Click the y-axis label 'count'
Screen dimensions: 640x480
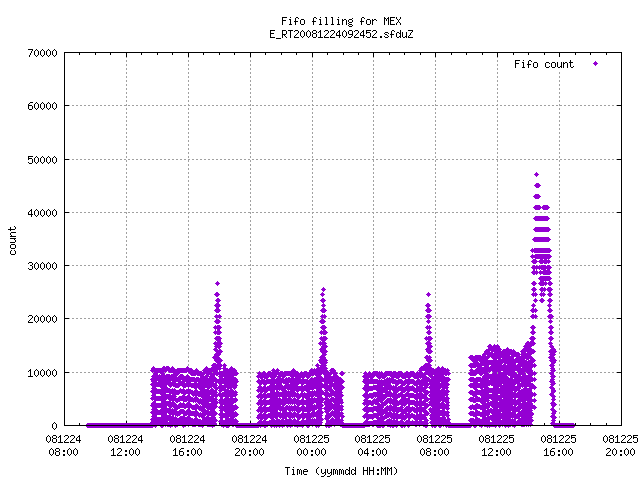click(12, 241)
